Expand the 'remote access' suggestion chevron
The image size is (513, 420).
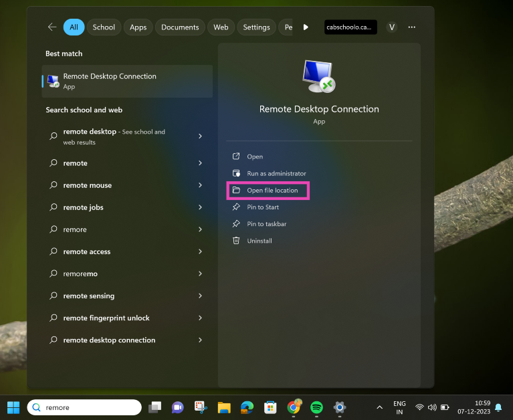(x=200, y=251)
